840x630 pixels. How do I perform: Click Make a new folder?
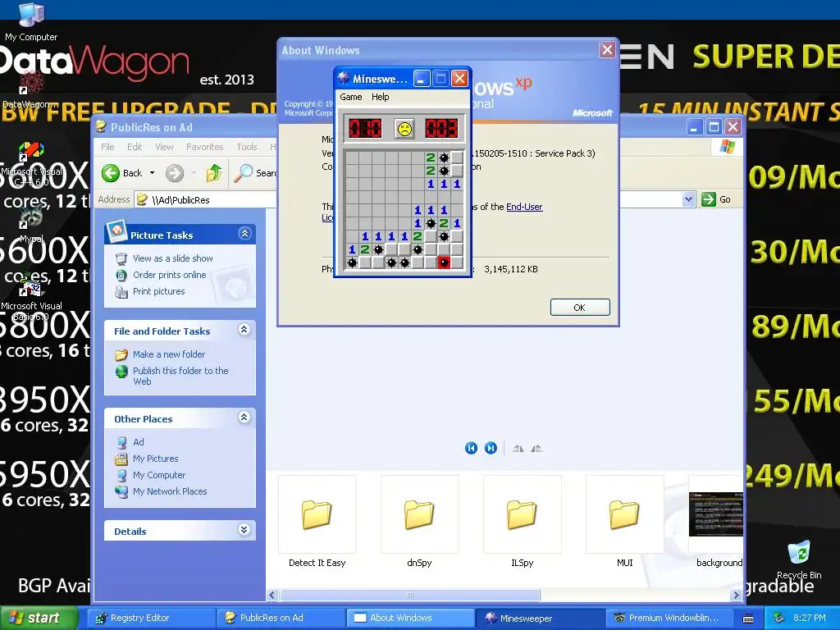[169, 354]
